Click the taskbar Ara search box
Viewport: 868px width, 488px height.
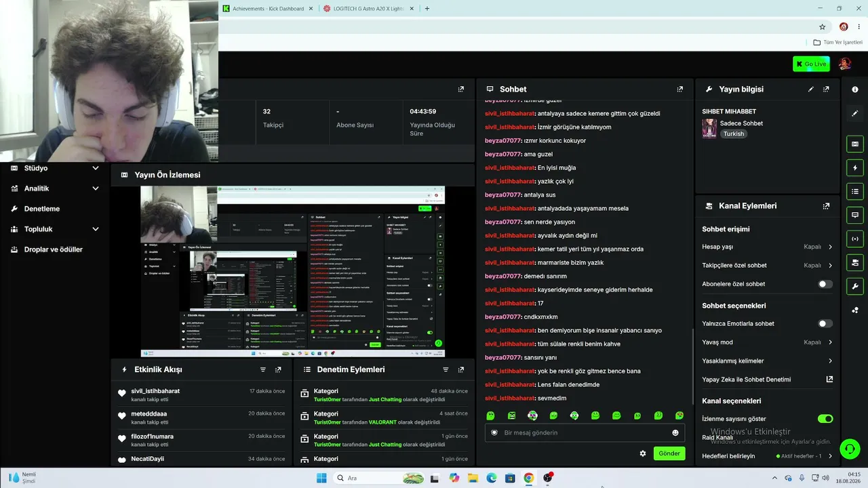380,478
